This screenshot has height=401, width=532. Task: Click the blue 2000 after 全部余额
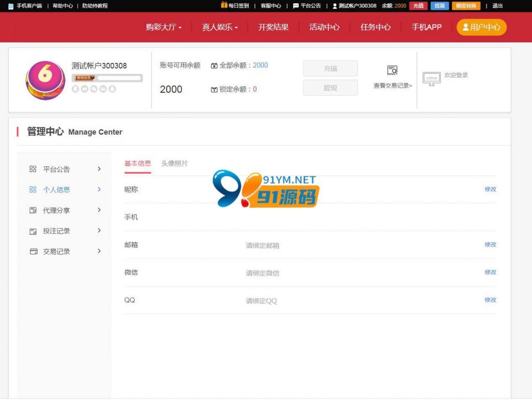260,65
